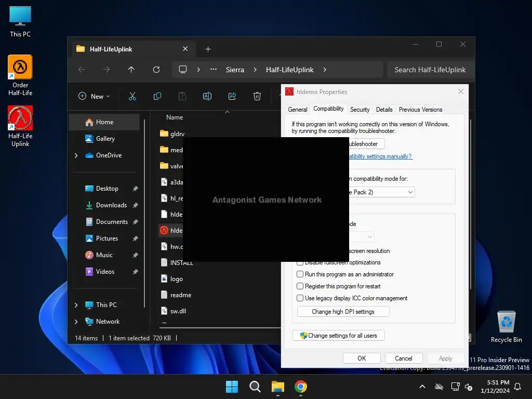The image size is (532, 399).
Task: Open the compatibility mode OS dropdown
Action: [381, 192]
